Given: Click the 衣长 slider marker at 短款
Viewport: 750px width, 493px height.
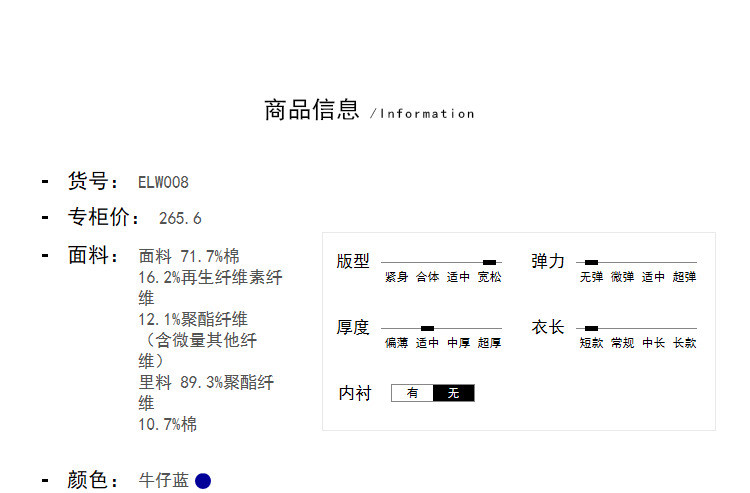Looking at the screenshot, I should (x=591, y=328).
